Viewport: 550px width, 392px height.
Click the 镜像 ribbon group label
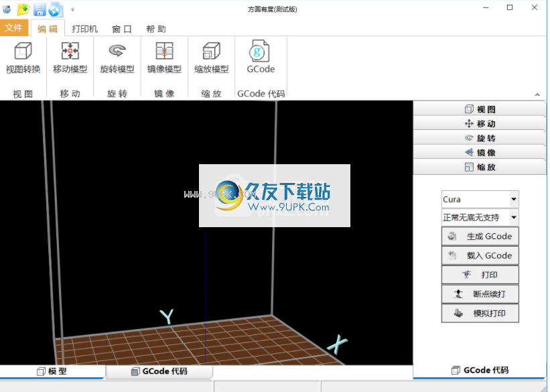tap(164, 94)
